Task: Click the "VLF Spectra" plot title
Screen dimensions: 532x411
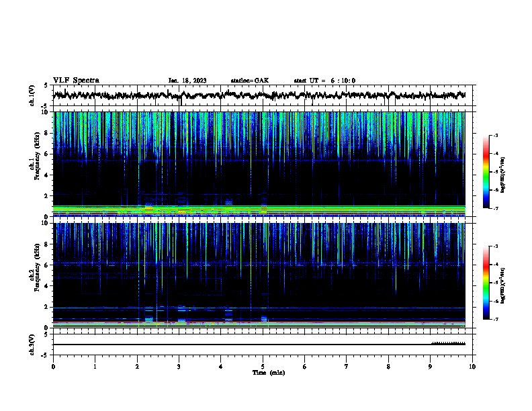Action: coord(76,81)
